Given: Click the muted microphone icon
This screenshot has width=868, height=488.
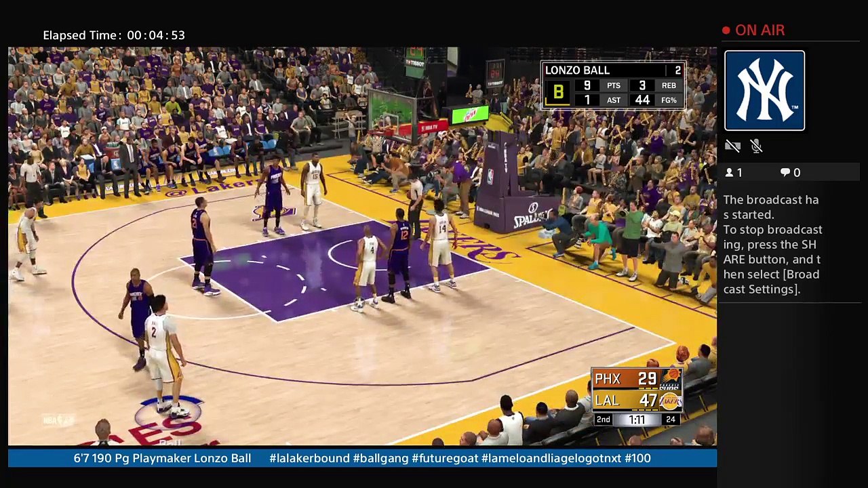Looking at the screenshot, I should [757, 146].
